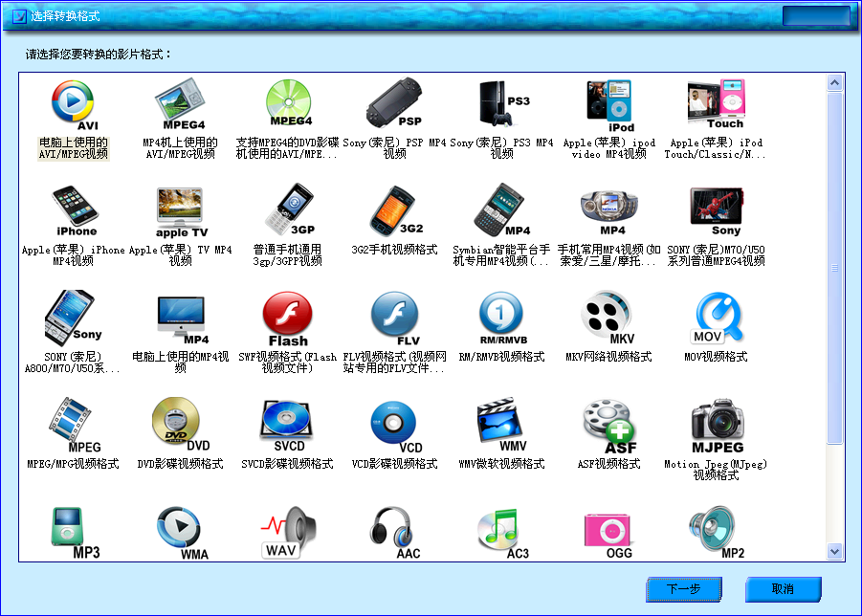This screenshot has height=616, width=862.
Task: Choose the MPEG4 player device icon
Action: 180,104
